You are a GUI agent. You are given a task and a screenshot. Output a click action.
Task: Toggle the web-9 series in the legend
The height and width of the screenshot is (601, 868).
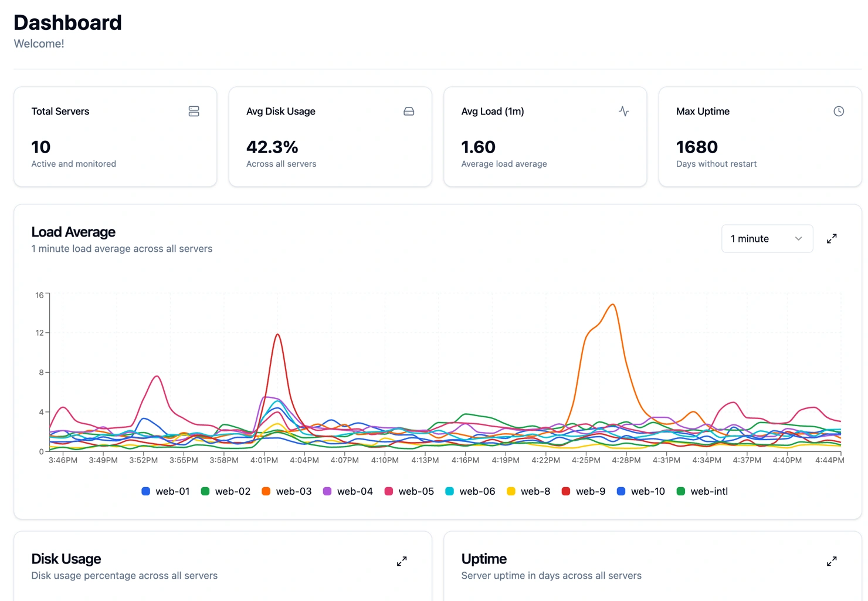565,491
